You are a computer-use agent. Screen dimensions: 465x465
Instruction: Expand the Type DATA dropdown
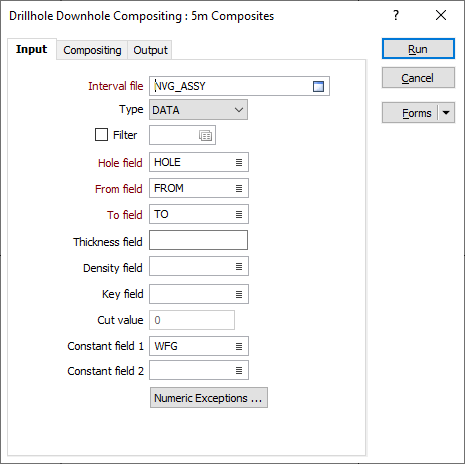pos(198,110)
